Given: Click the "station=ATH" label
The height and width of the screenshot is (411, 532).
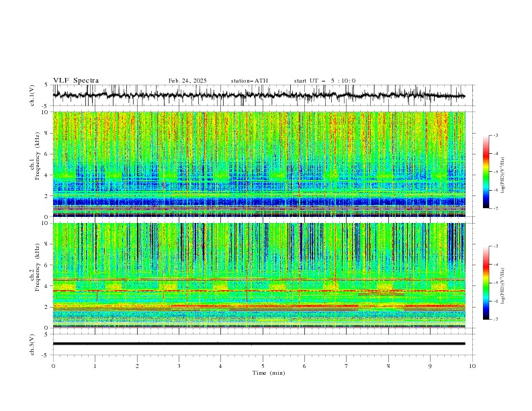Looking at the screenshot, I should pos(249,81).
